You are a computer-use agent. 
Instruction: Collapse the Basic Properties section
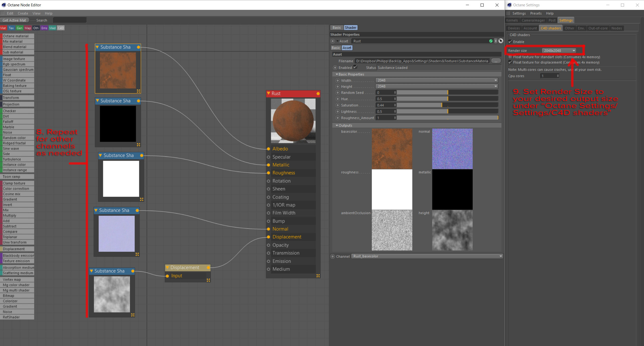point(337,74)
